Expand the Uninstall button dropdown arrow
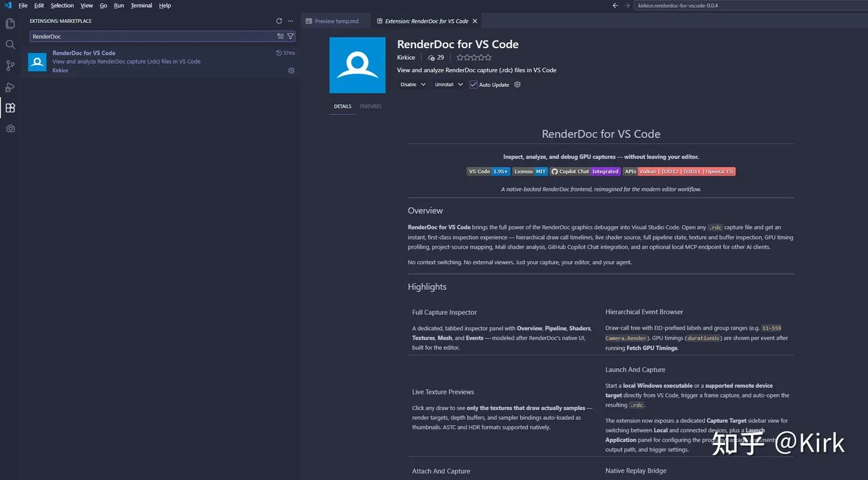Image resolution: width=868 pixels, height=480 pixels. click(x=461, y=85)
